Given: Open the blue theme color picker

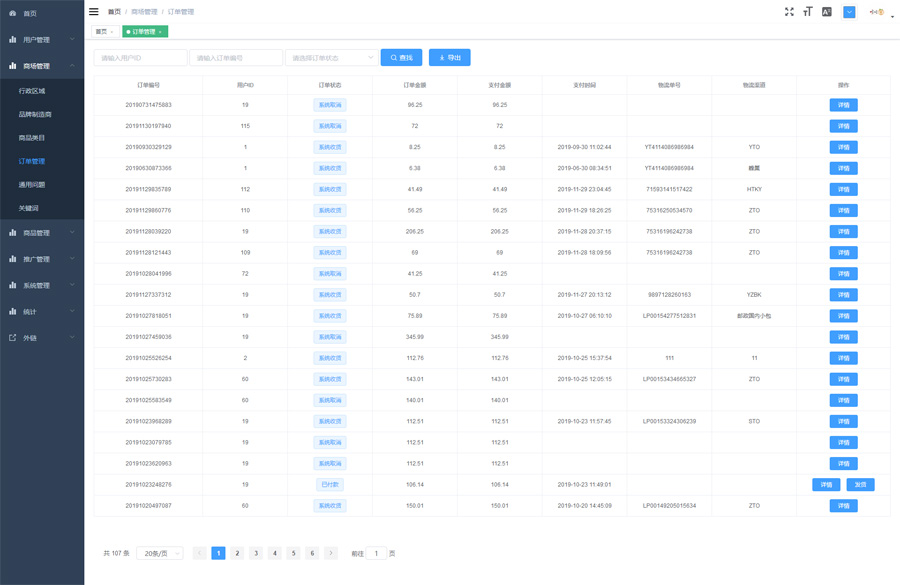Looking at the screenshot, I should click(849, 12).
